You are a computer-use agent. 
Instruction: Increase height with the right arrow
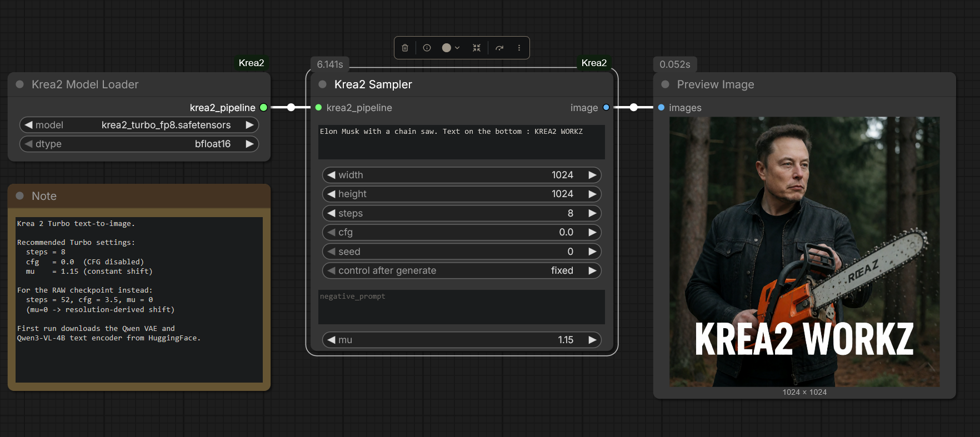click(593, 194)
